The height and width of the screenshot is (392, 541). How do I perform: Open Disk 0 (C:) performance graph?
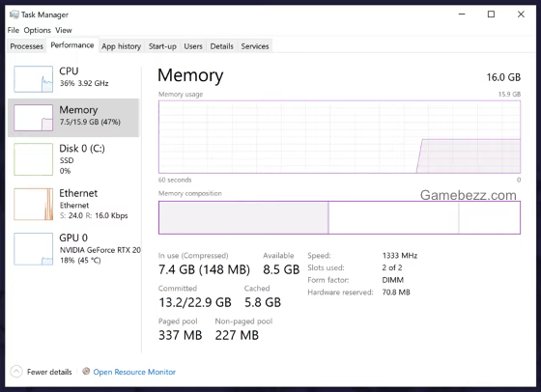34,159
